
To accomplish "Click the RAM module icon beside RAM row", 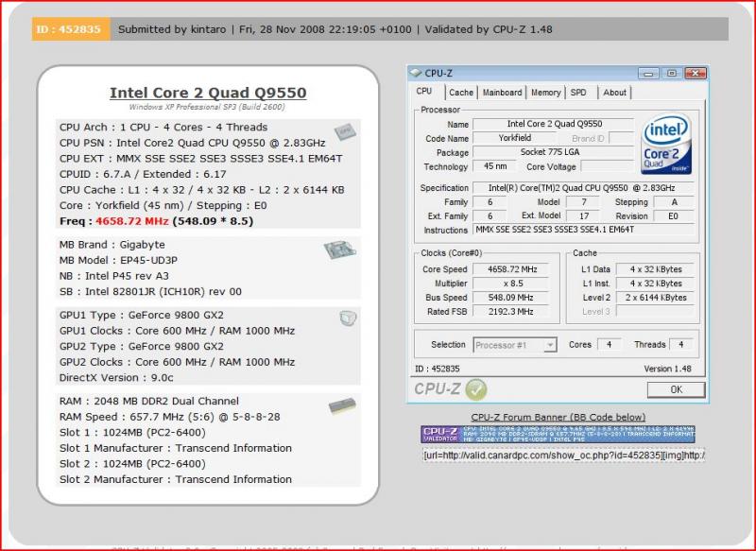I will (342, 406).
